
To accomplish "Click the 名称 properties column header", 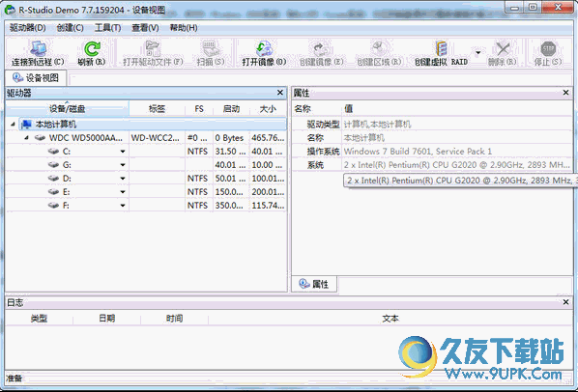I will 317,108.
